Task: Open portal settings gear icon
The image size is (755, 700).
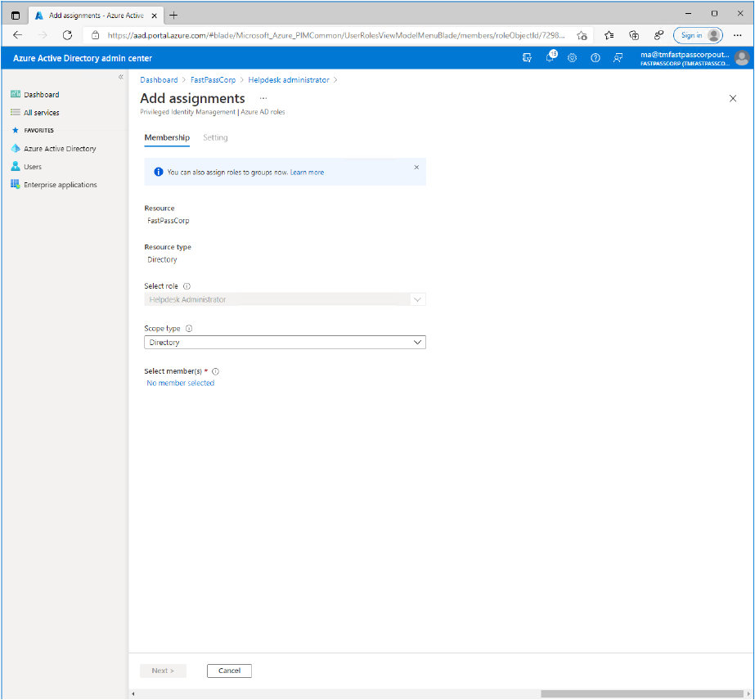Action: [573, 58]
